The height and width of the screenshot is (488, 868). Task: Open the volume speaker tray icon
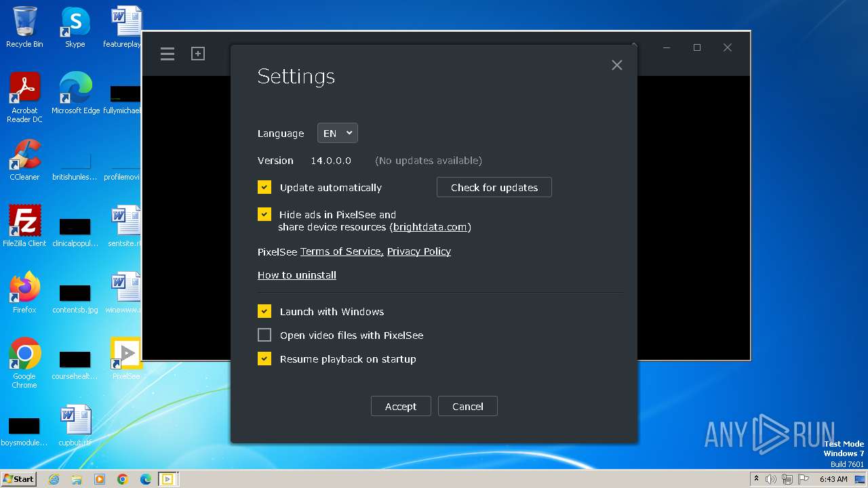pos(771,479)
